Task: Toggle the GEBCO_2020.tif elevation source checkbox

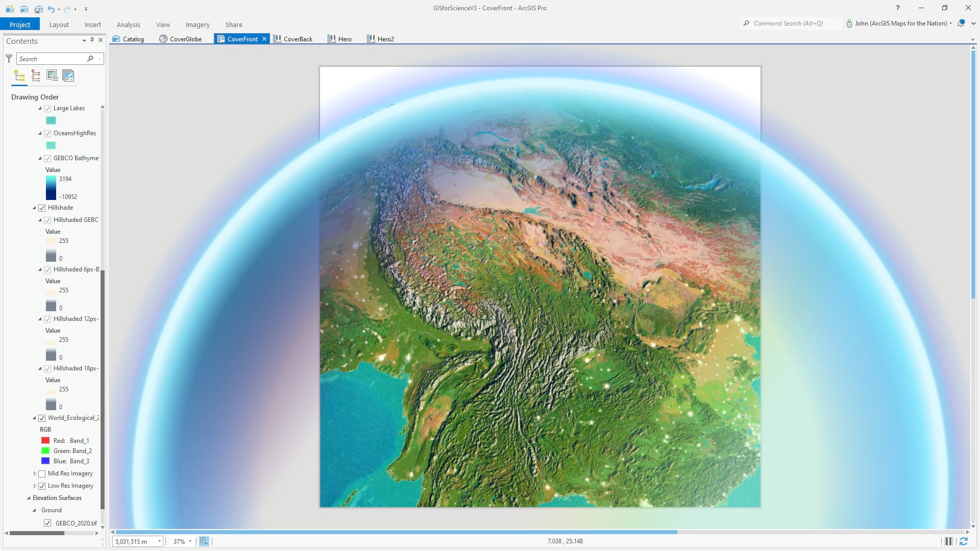Action: coord(47,523)
